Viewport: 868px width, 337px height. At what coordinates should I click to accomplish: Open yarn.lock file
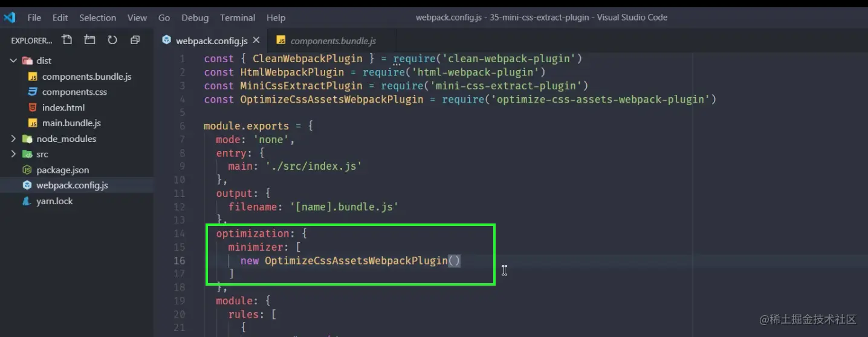tap(54, 201)
